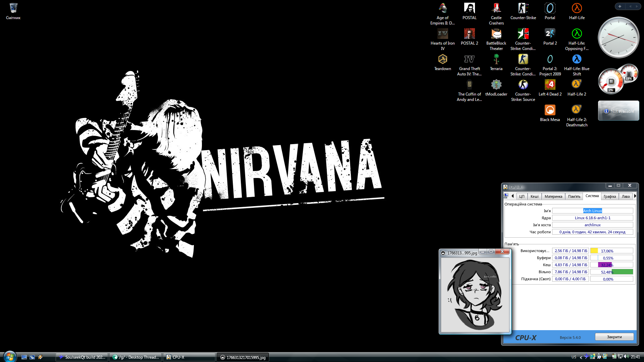The image size is (644, 362).
Task: Launch the Teardown desktop icon
Action: pos(442,60)
